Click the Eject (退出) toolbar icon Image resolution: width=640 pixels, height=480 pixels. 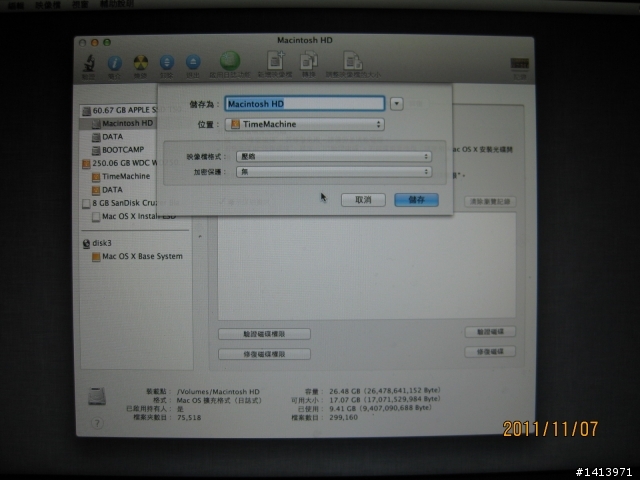tap(193, 63)
